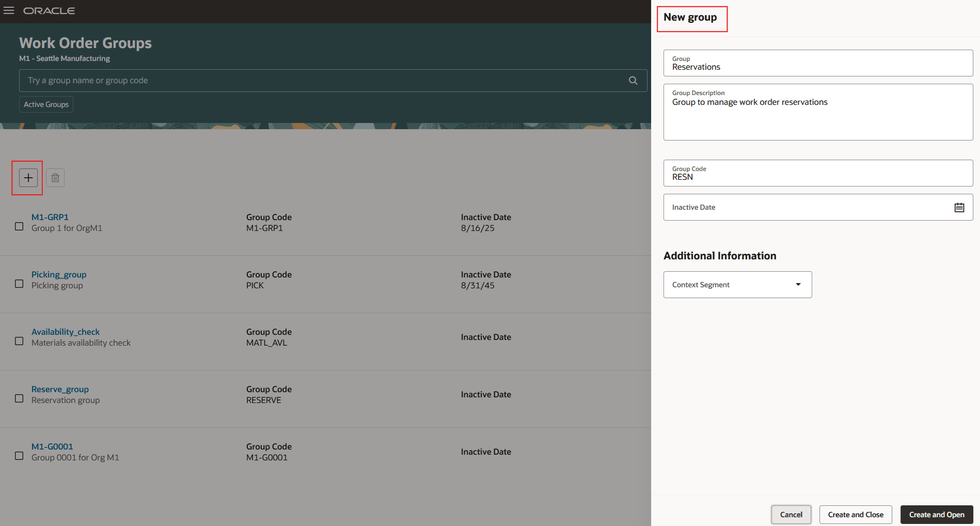Open the Availability_check group link
980x526 pixels.
click(x=66, y=331)
